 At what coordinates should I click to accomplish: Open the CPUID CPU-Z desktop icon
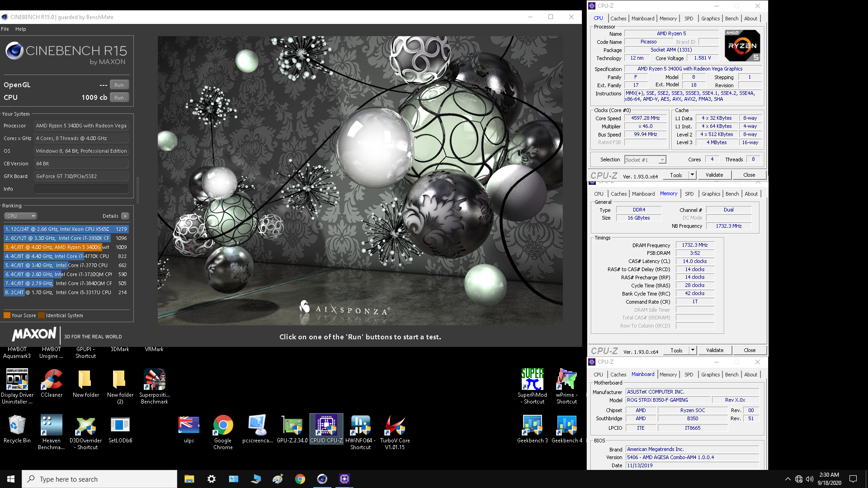pos(326,429)
